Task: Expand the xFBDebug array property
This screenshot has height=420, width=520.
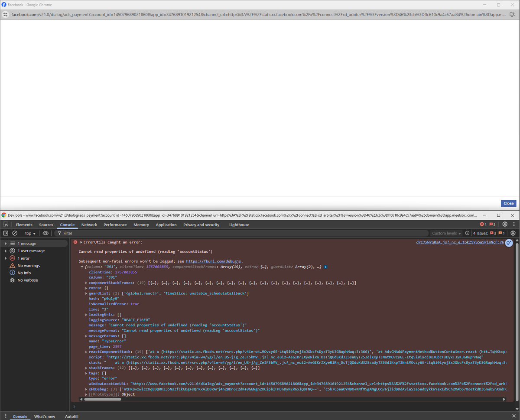Action: coord(86,389)
